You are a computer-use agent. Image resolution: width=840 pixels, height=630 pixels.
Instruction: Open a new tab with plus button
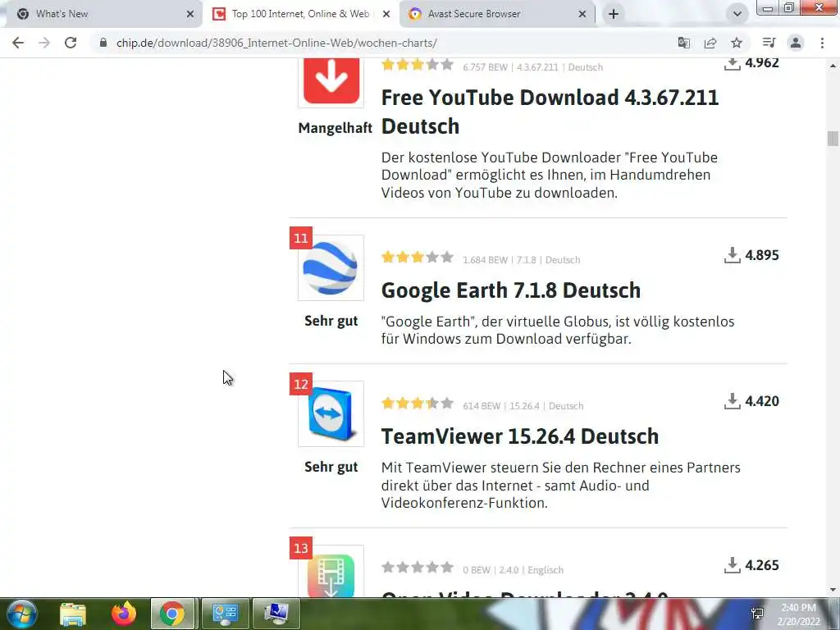(614, 14)
